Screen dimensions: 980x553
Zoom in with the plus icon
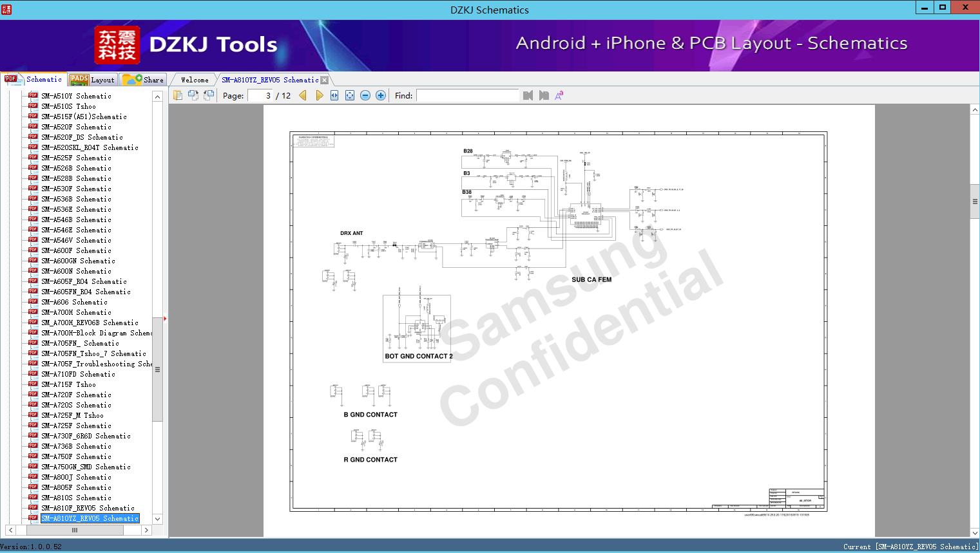381,95
